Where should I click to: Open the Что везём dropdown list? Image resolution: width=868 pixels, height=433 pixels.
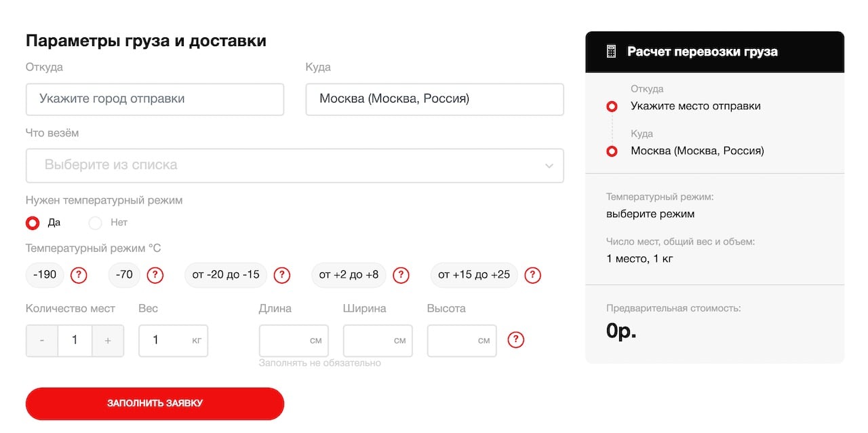click(x=294, y=165)
